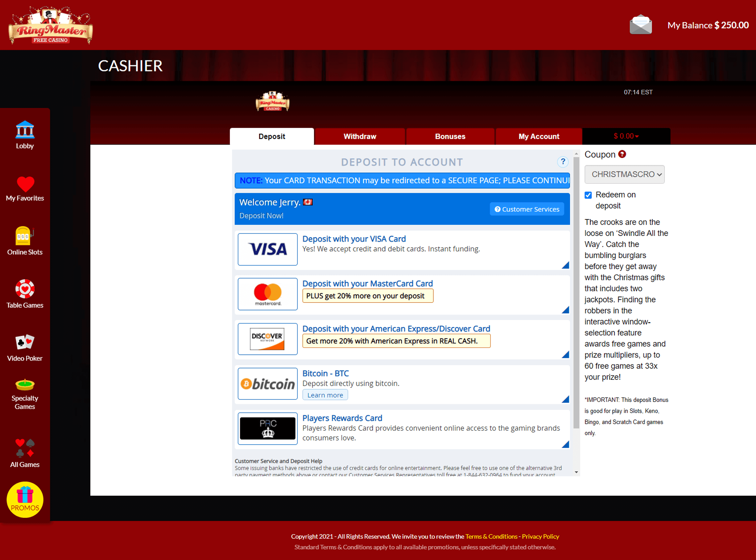The height and width of the screenshot is (560, 756).
Task: Switch to the Withdraw tab
Action: [360, 136]
